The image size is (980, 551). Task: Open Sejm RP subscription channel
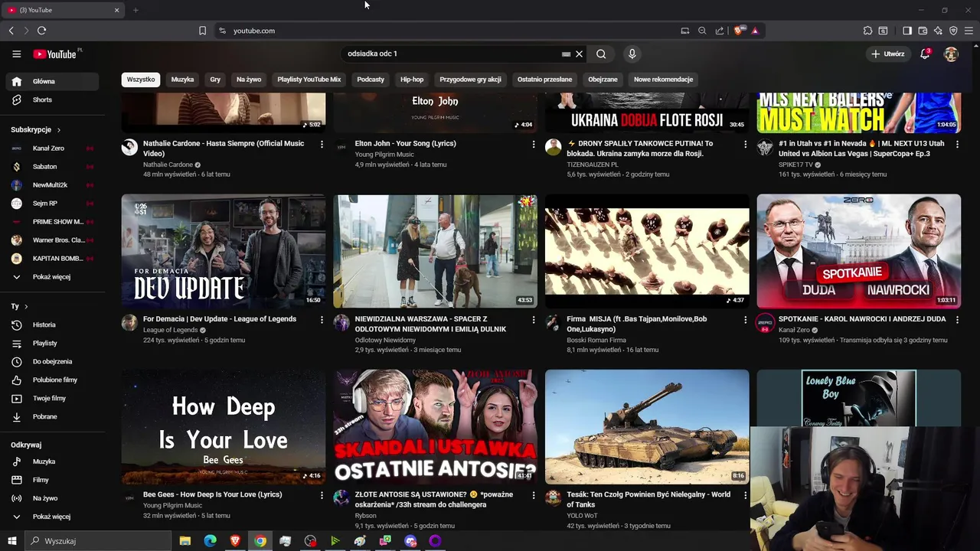[x=52, y=203]
